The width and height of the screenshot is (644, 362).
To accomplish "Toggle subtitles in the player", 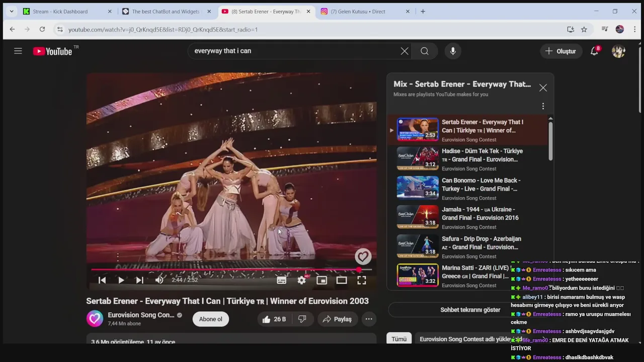I will tap(281, 280).
